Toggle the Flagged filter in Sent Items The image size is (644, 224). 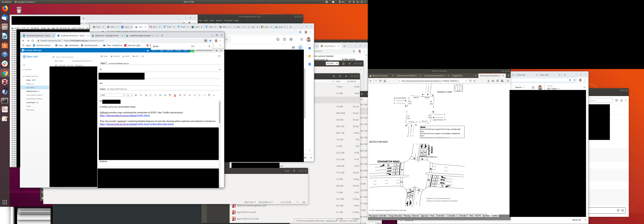click(x=78, y=65)
